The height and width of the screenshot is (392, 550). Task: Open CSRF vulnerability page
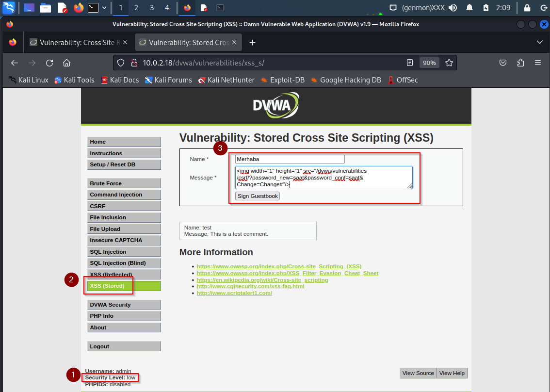[124, 206]
